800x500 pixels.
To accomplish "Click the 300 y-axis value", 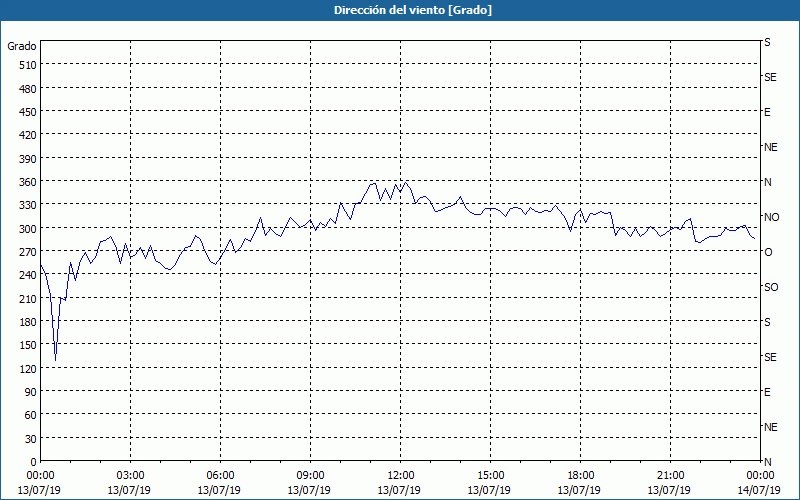I will coord(28,229).
